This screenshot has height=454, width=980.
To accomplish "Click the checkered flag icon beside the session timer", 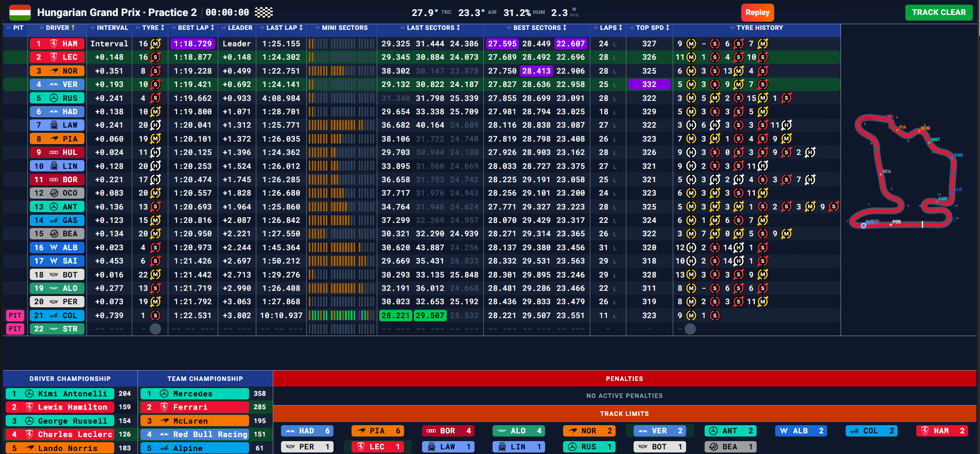I will tap(264, 12).
